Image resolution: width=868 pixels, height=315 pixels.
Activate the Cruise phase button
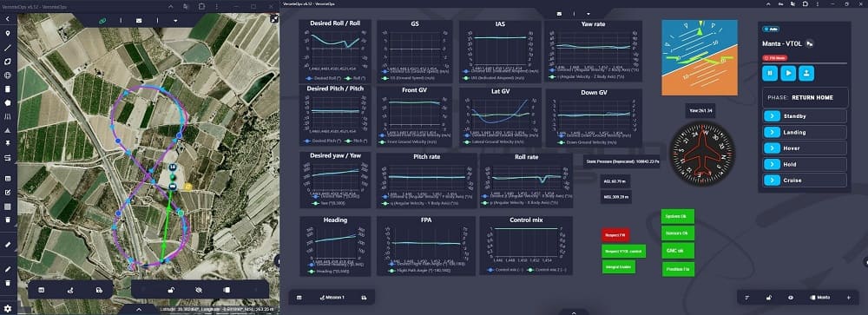click(x=805, y=180)
